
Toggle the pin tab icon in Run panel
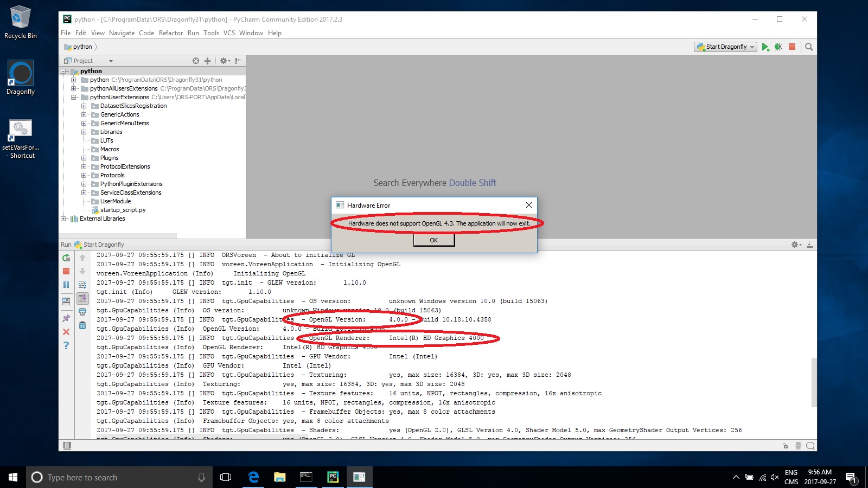[x=66, y=318]
